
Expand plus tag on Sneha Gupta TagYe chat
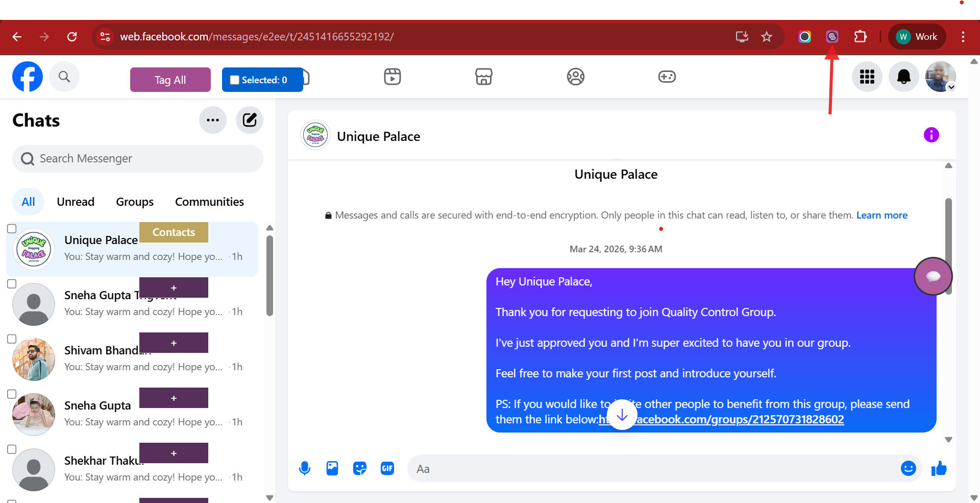click(x=174, y=288)
